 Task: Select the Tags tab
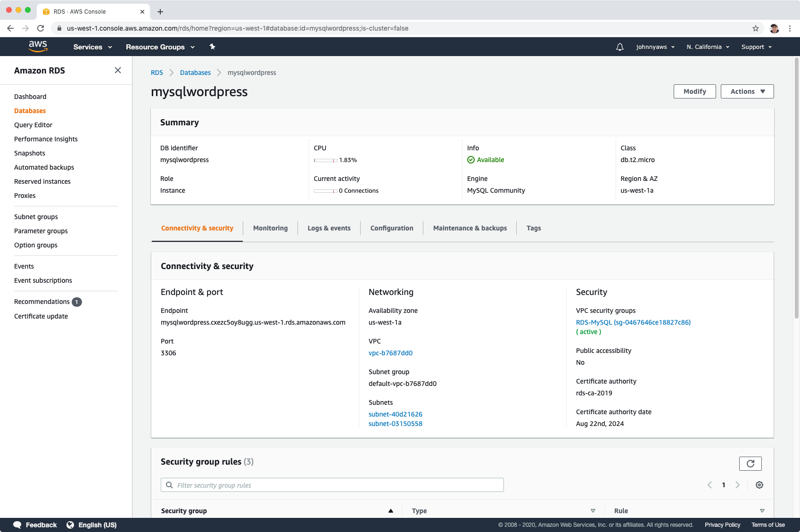(x=534, y=228)
